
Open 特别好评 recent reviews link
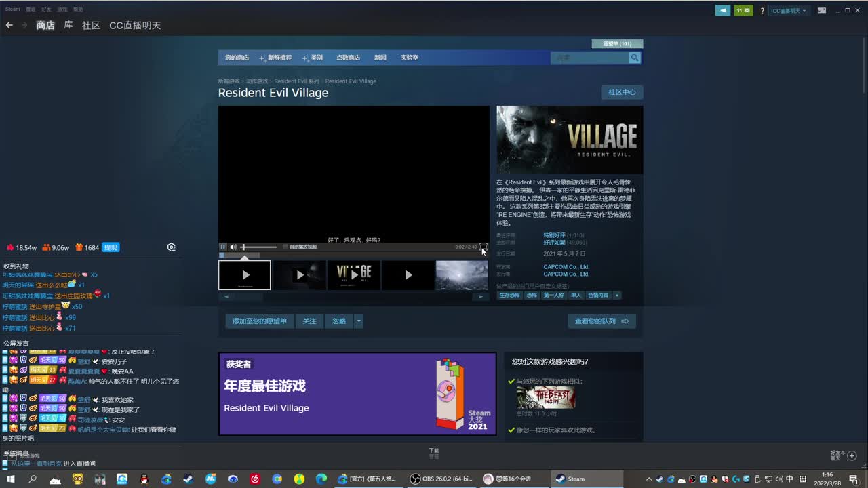pos(554,235)
